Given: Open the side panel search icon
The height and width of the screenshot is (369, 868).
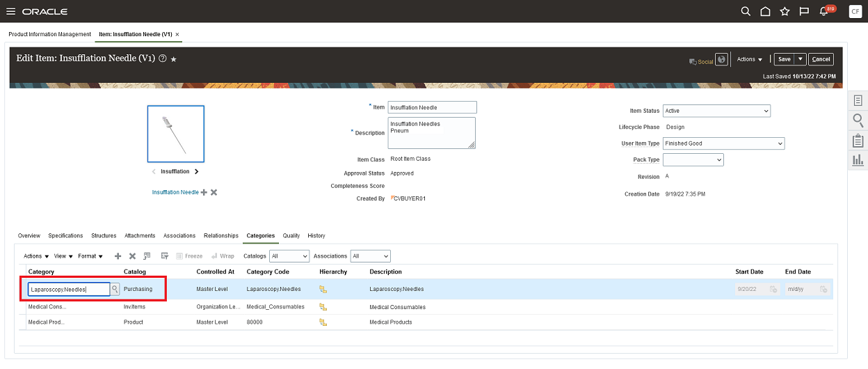Looking at the screenshot, I should tap(858, 120).
